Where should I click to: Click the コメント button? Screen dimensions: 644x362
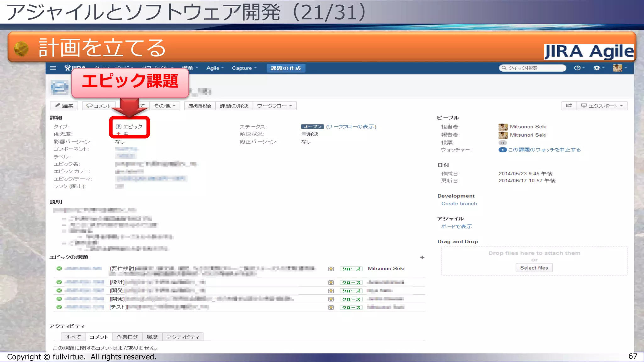click(99, 106)
